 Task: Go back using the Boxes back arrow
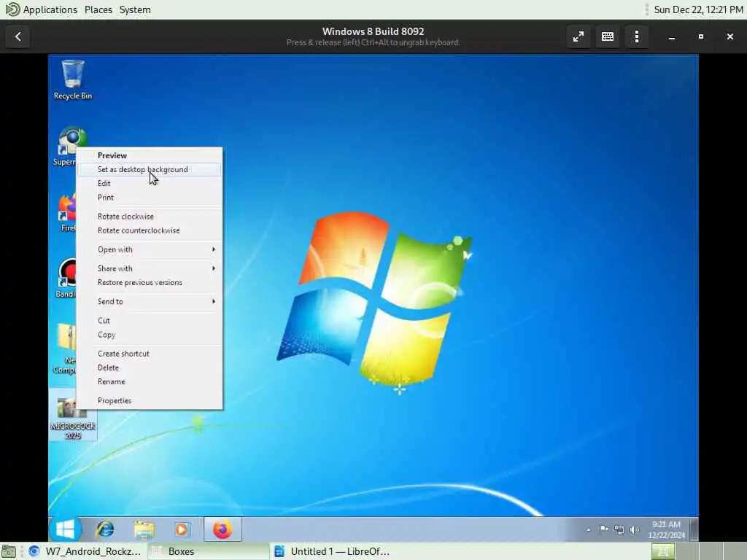coord(18,36)
